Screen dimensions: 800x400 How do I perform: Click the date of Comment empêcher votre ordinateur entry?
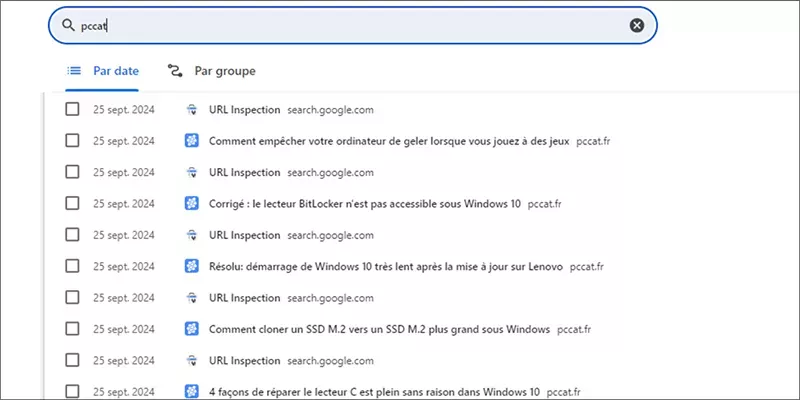pyautogui.click(x=123, y=141)
